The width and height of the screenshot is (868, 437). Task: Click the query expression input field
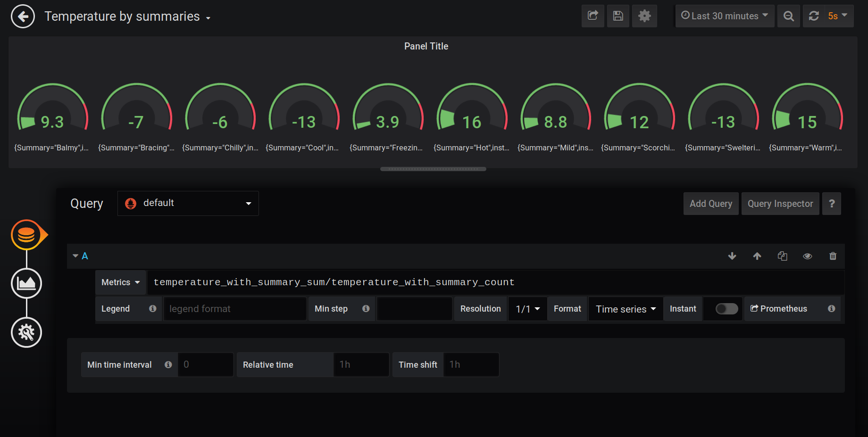pos(496,282)
